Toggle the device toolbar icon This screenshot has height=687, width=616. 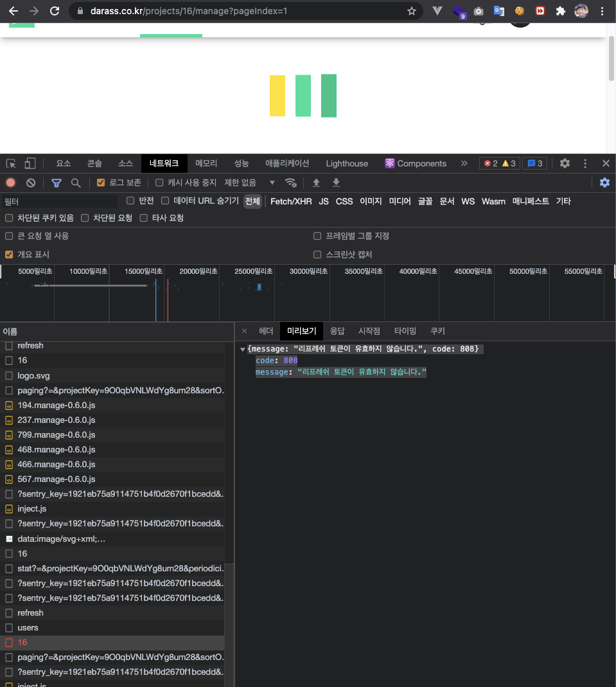30,163
